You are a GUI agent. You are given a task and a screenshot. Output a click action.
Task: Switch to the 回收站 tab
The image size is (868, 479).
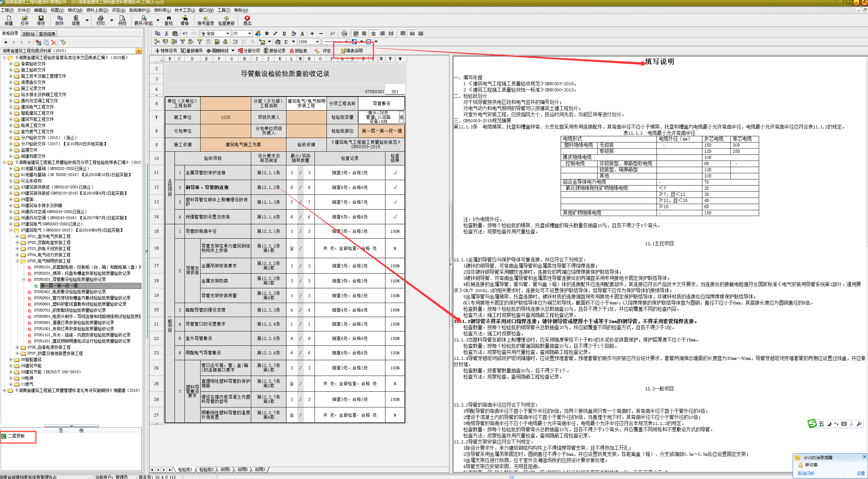pos(29,34)
